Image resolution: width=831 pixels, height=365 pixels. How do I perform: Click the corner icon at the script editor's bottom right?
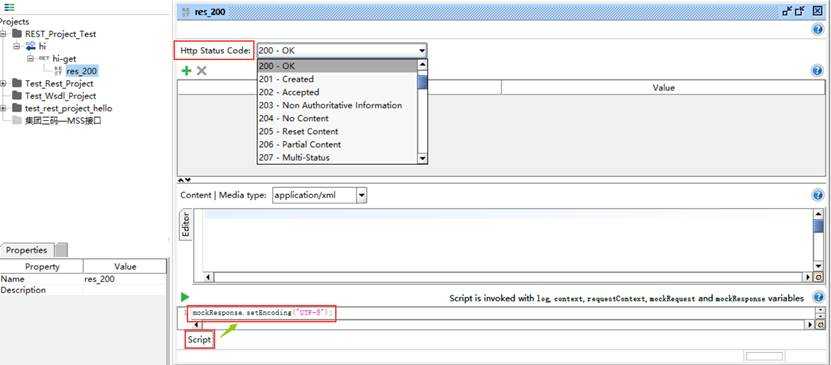click(x=820, y=324)
